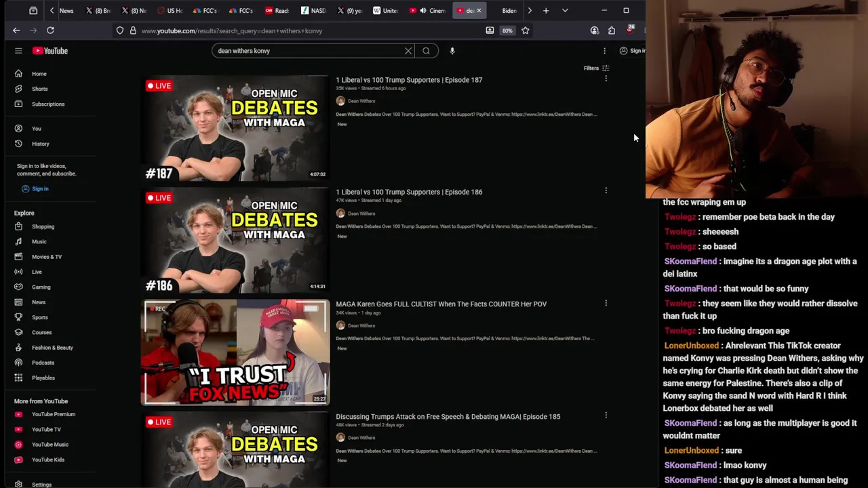Switch to the News browser tab
Image resolution: width=868 pixels, height=488 pixels.
click(x=66, y=11)
